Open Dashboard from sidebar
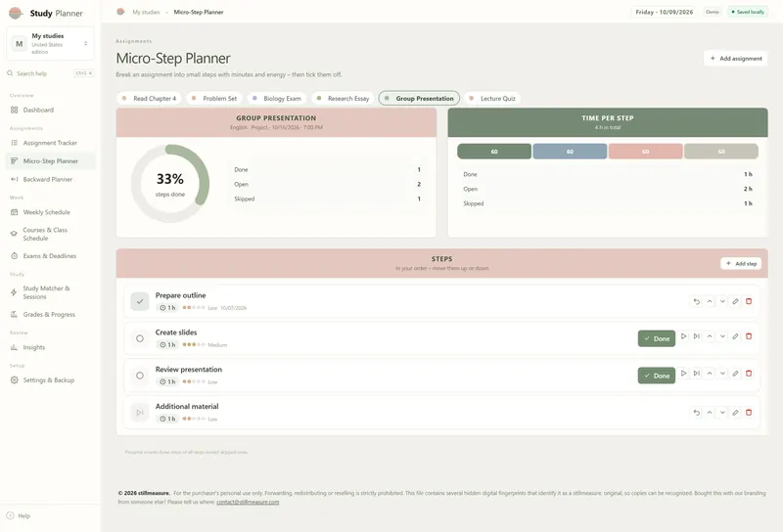 51,110
